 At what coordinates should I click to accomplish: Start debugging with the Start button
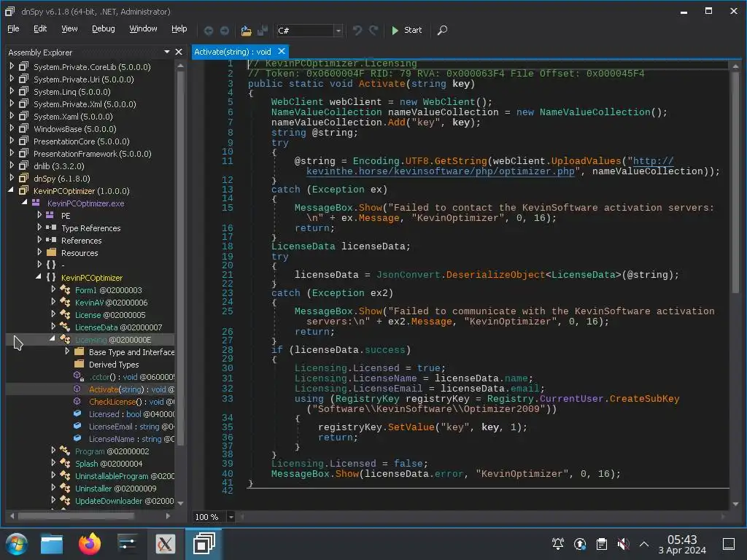click(406, 31)
